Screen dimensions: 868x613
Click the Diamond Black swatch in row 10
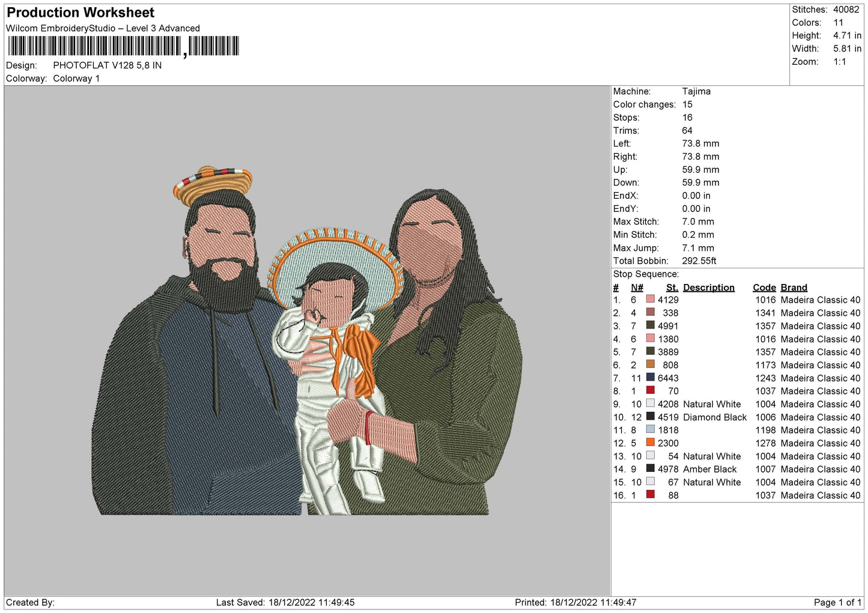pos(650,417)
